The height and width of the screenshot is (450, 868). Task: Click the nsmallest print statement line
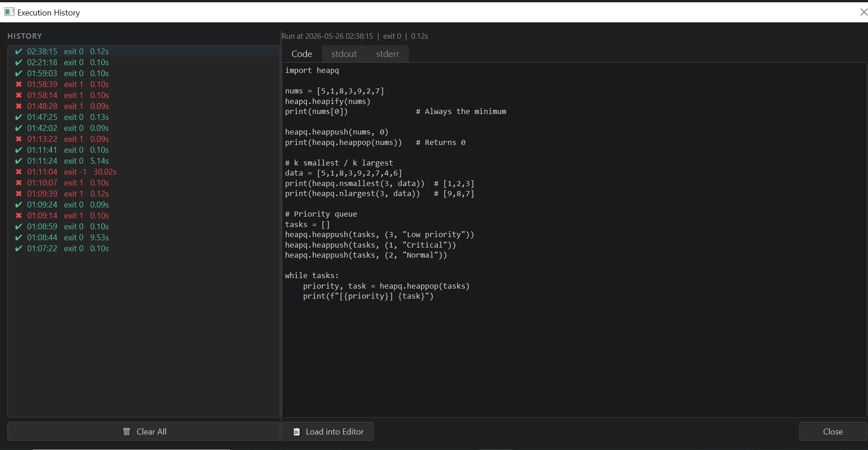pos(379,183)
